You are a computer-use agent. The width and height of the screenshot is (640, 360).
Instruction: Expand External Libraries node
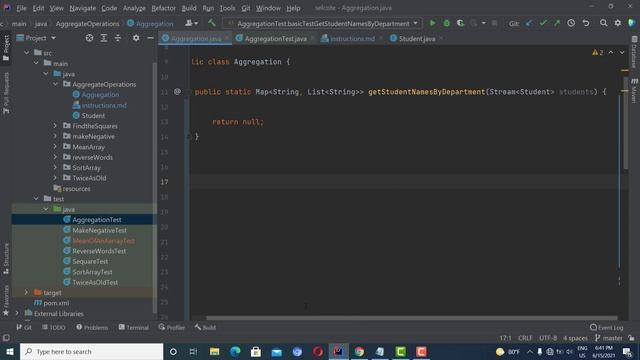click(17, 313)
